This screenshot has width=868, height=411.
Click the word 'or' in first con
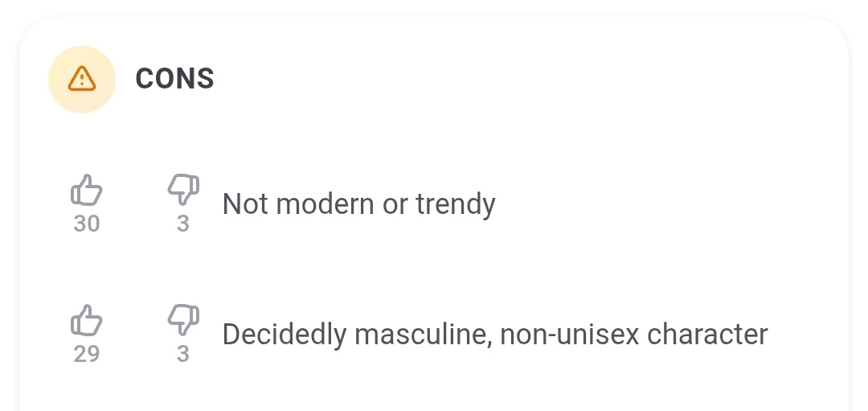tap(395, 205)
